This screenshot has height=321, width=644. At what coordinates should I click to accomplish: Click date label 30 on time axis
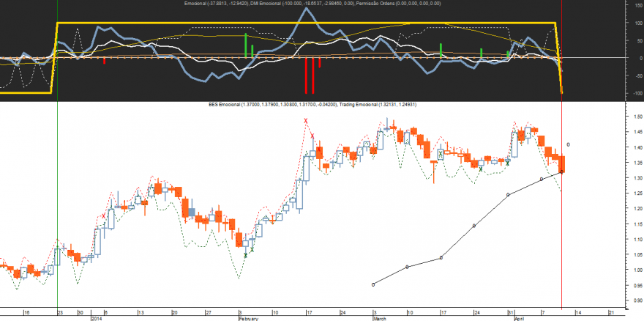[80, 312]
